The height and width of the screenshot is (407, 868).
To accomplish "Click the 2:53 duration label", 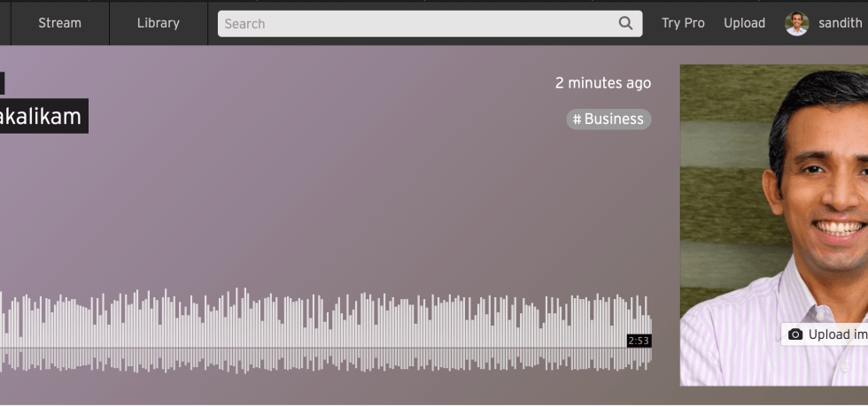I will point(638,341).
